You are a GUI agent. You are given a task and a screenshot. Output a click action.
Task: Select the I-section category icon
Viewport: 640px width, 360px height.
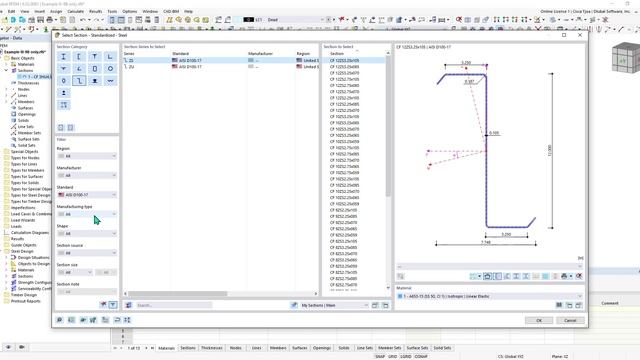63,57
